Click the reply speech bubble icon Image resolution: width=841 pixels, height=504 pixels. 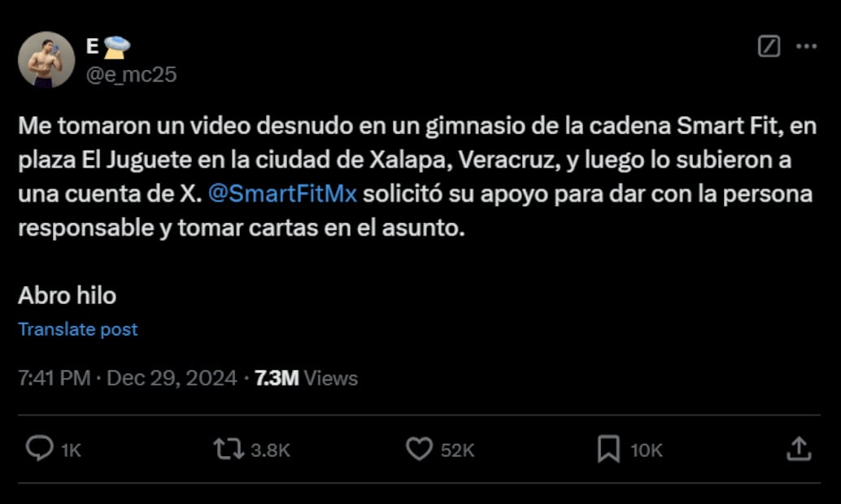click(40, 449)
